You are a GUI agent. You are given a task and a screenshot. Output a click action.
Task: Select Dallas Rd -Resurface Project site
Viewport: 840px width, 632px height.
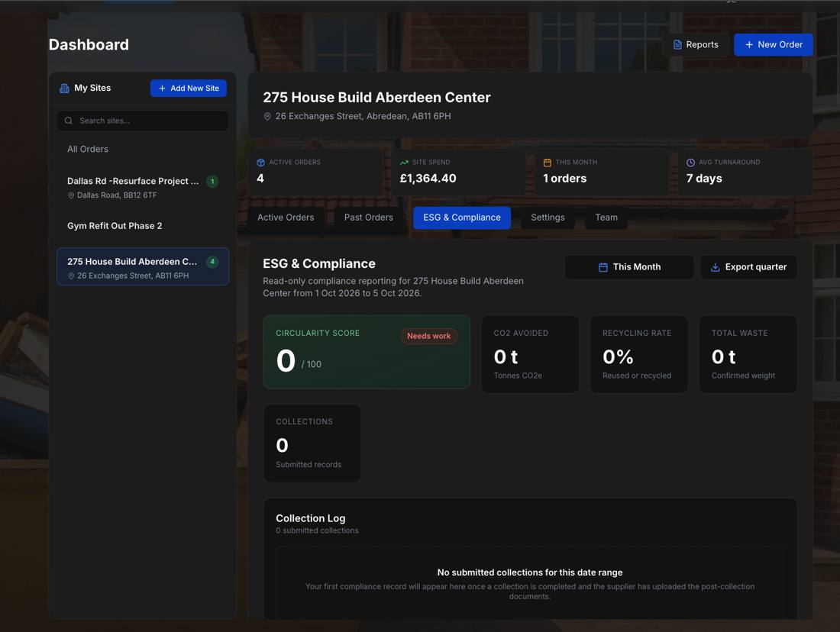(x=143, y=188)
